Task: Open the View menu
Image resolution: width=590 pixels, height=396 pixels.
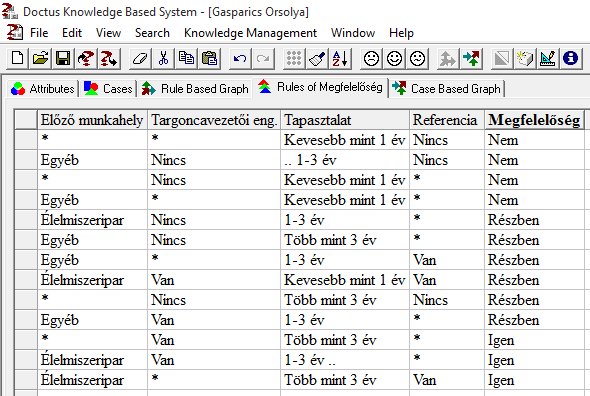Action: pyautogui.click(x=108, y=33)
